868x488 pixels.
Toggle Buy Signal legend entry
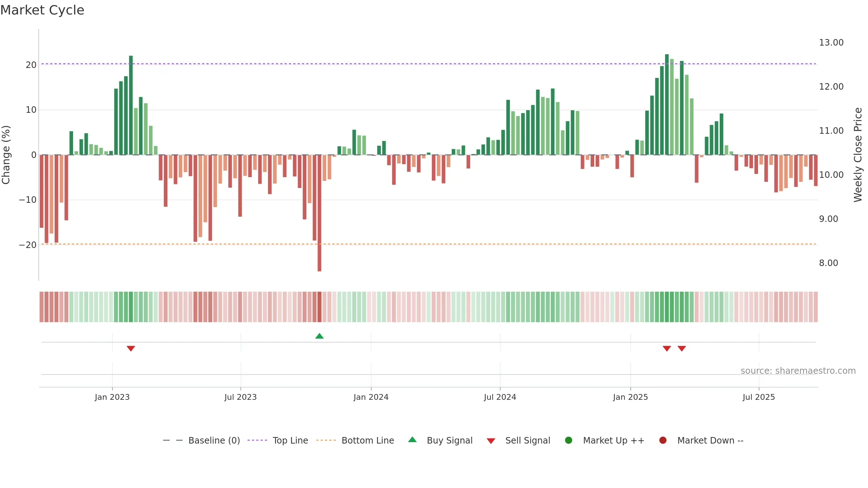click(x=440, y=440)
